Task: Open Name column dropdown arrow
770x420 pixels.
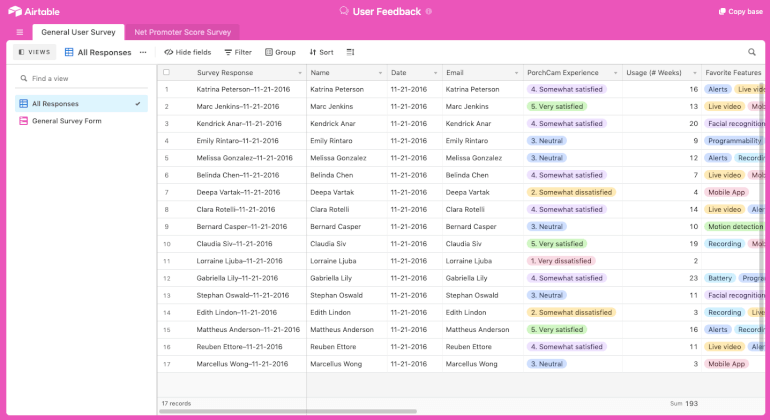Action: (x=380, y=73)
